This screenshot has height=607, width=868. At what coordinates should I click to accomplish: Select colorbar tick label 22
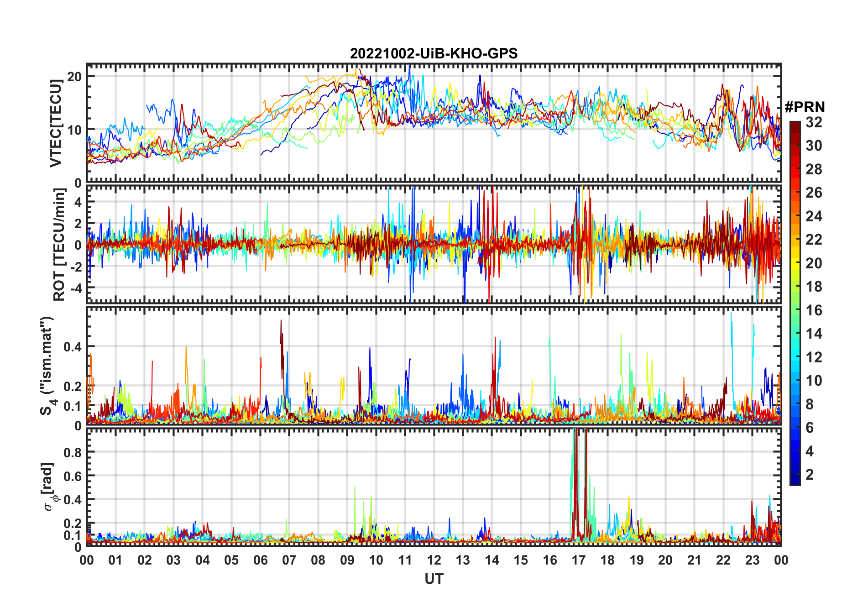click(814, 240)
